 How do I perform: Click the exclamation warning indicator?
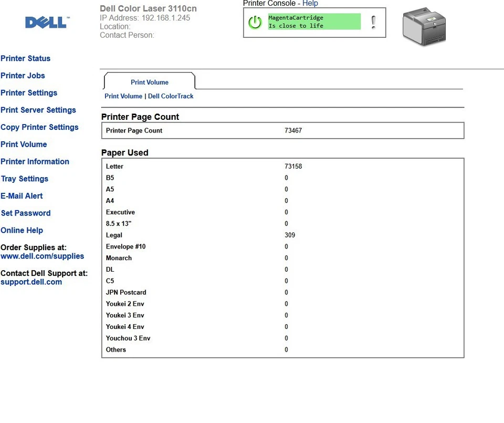[x=374, y=23]
